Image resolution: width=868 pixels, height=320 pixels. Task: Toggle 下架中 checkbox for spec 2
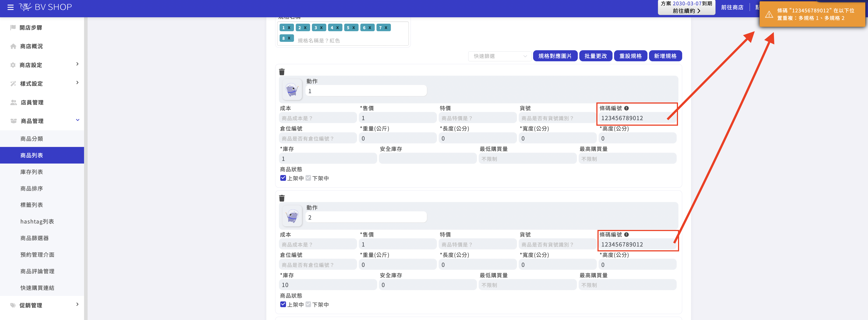308,305
